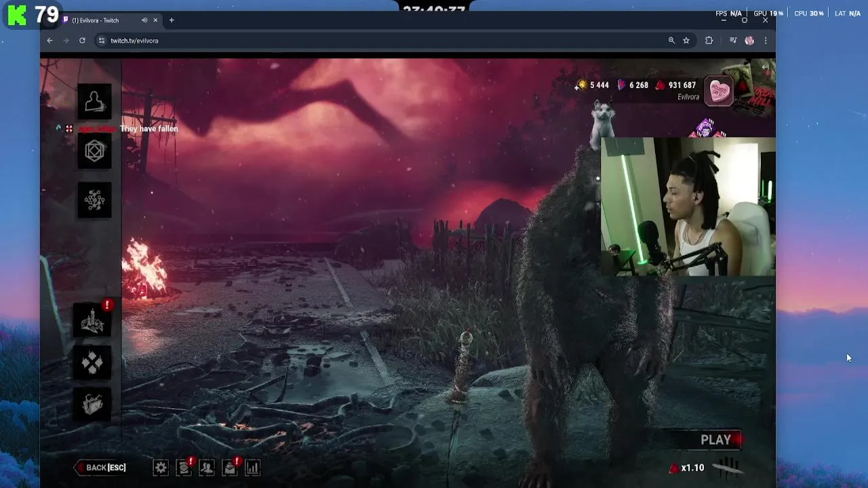Open a new browser tab
This screenshot has width=868, height=488.
pos(172,20)
